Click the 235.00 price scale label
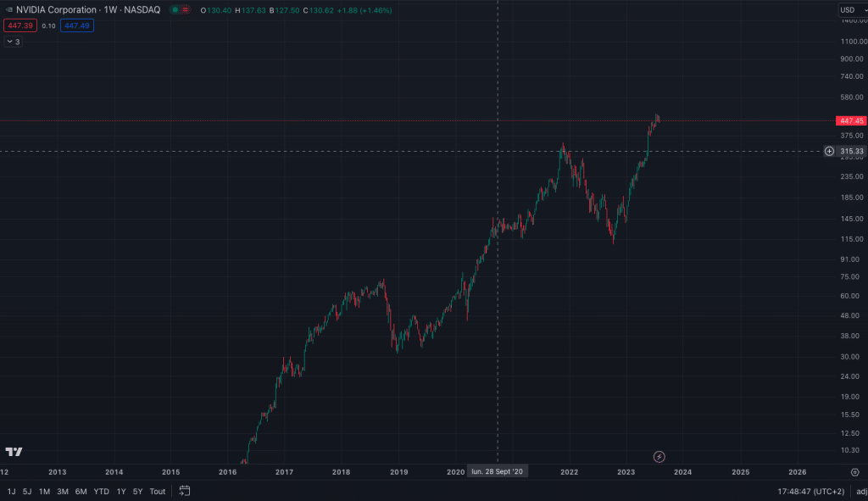868x501 pixels. tap(851, 176)
